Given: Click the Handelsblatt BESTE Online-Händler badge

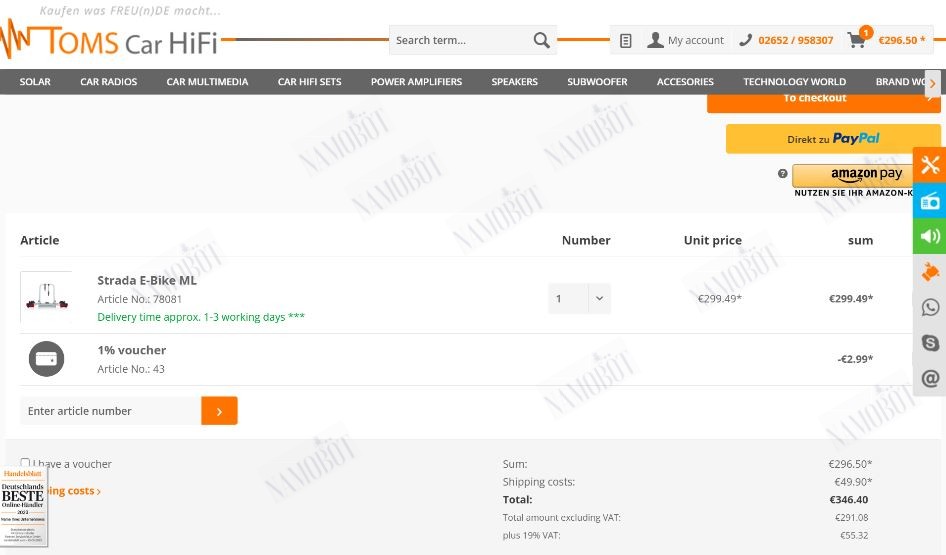Looking at the screenshot, I should point(23,507).
